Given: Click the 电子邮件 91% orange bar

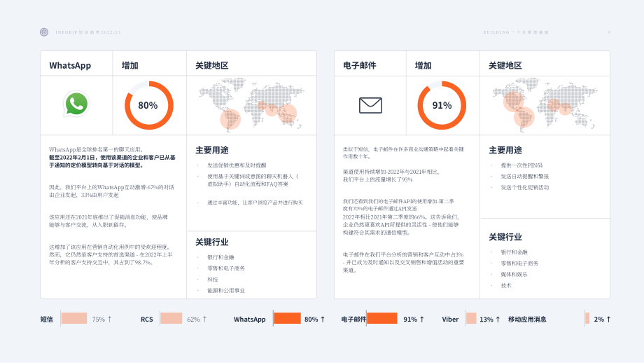Looking at the screenshot, I should (x=382, y=319).
